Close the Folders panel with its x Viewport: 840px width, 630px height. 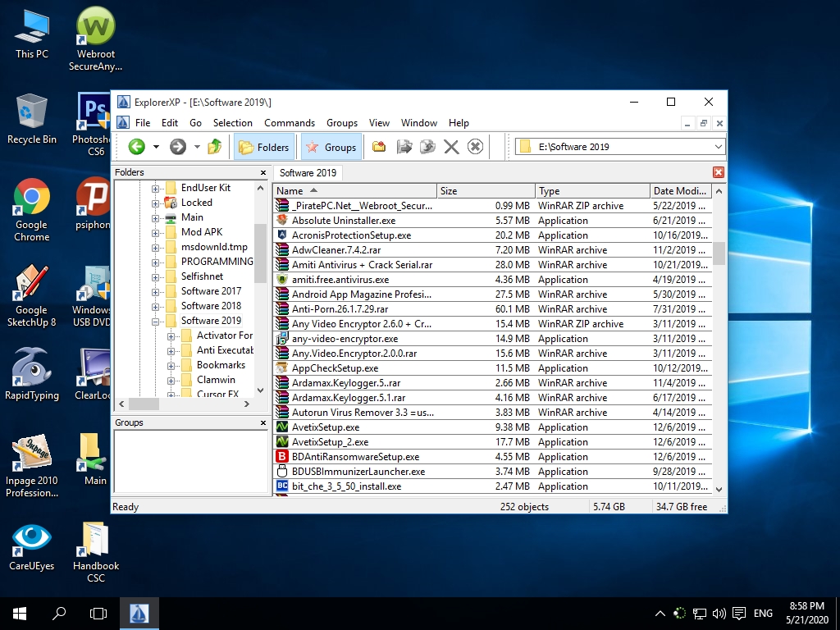262,172
